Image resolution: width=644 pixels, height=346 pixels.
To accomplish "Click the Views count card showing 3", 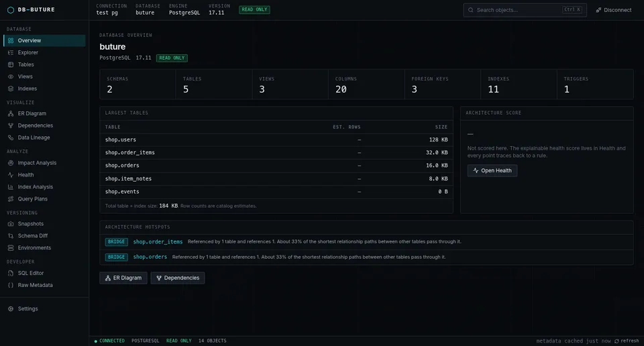I will [290, 84].
